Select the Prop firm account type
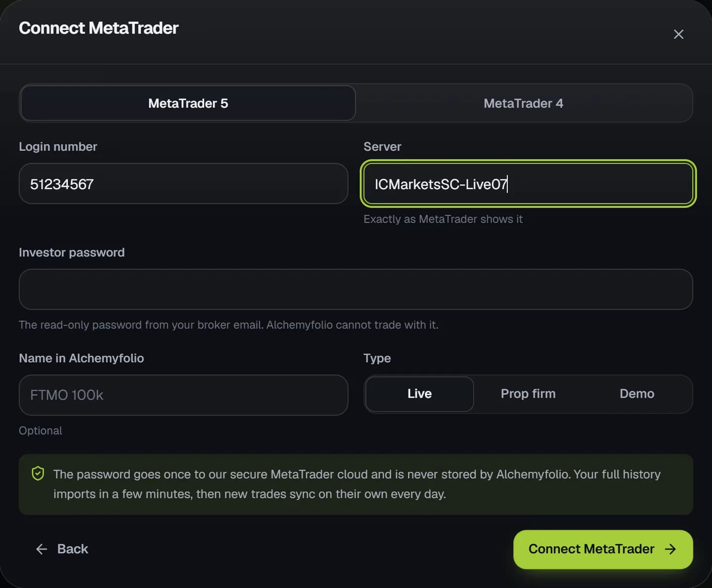712x588 pixels. pyautogui.click(x=528, y=394)
